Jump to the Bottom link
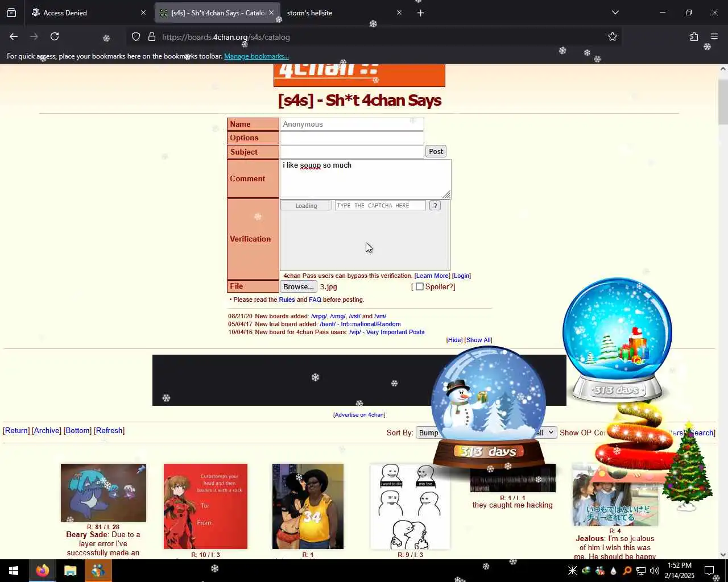Screen dimensions: 728x582 click(x=77, y=430)
